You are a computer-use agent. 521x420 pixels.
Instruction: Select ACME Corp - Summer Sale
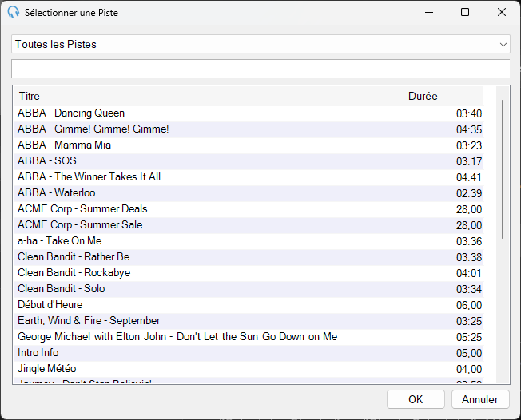(249, 225)
